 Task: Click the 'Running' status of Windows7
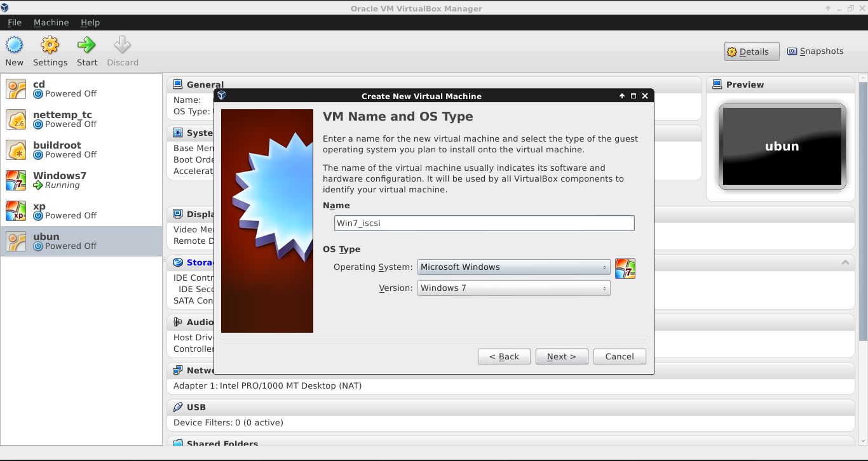pos(62,185)
